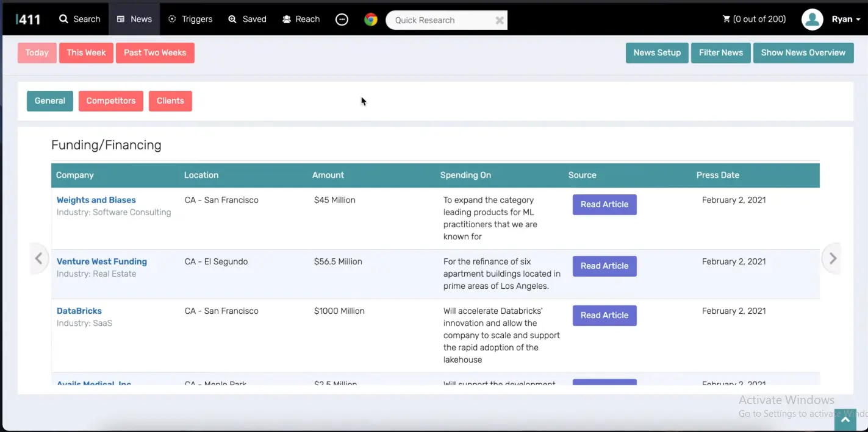Click the Spending On column header
The width and height of the screenshot is (868, 432).
(x=465, y=175)
